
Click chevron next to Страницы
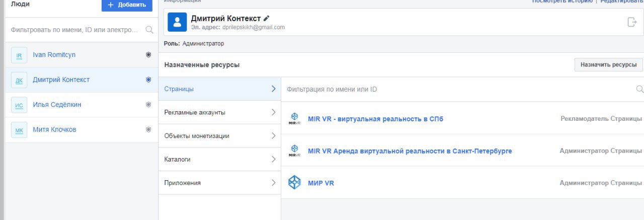point(273,89)
